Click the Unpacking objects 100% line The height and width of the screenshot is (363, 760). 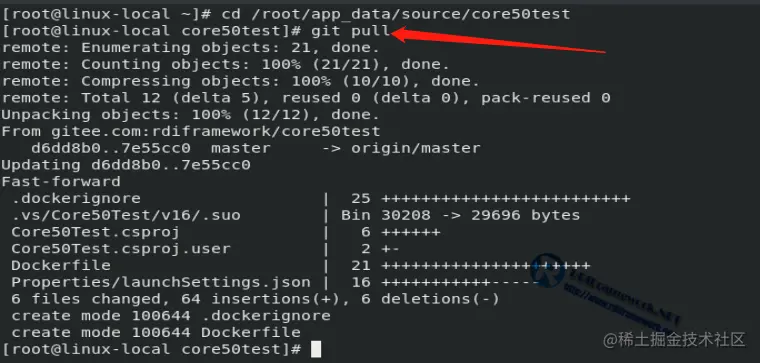click(190, 115)
